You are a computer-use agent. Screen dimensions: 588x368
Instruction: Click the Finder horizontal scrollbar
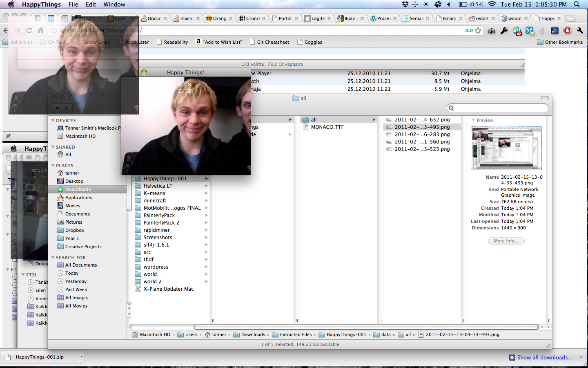click(366, 327)
